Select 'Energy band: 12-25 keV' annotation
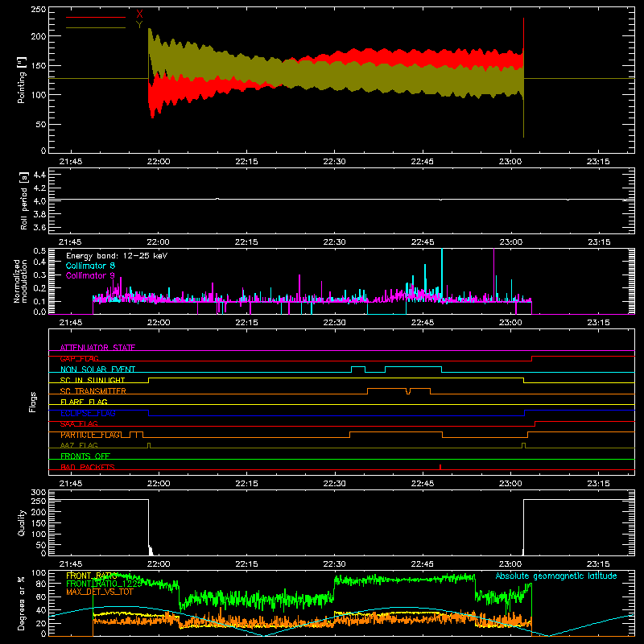This screenshot has height=644, width=644. click(117, 256)
